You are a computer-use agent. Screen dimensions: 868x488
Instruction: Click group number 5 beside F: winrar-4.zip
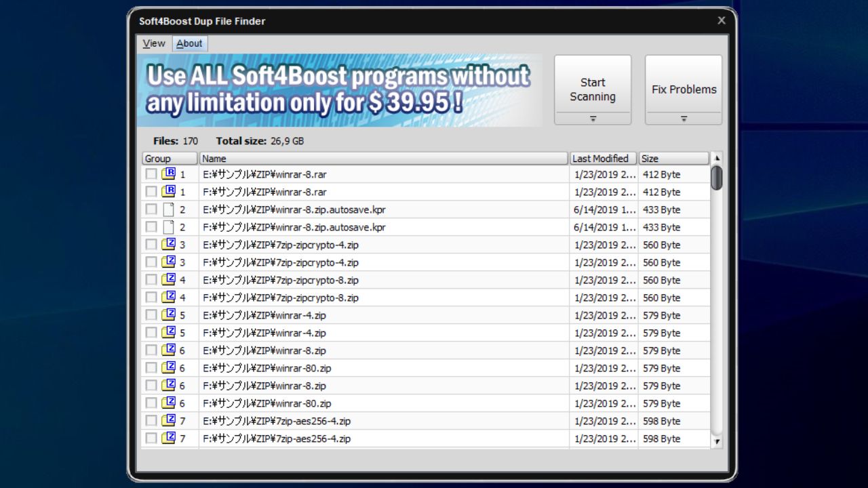coord(182,333)
